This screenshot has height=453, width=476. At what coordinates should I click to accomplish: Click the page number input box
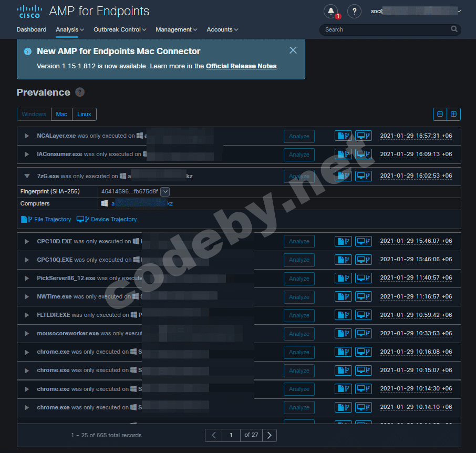click(231, 435)
